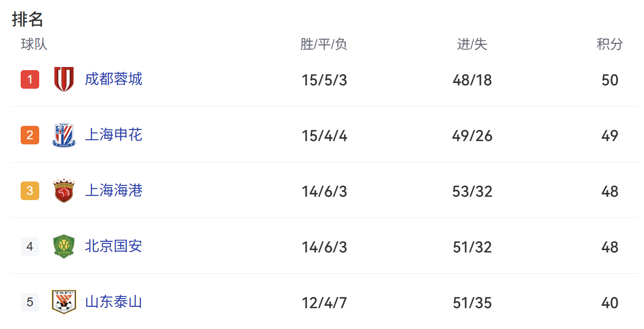
Task: Click the Shanghai Shenhua club crest
Action: [x=64, y=135]
